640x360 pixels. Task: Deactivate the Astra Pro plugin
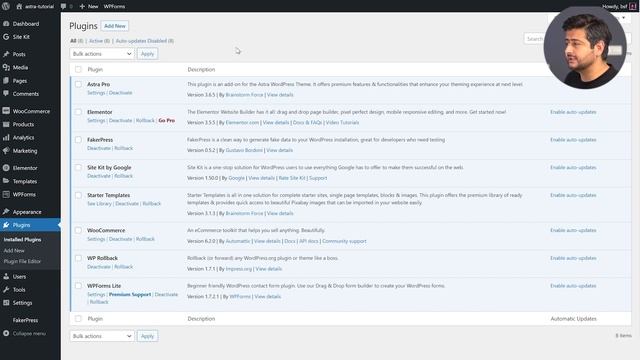tap(120, 93)
